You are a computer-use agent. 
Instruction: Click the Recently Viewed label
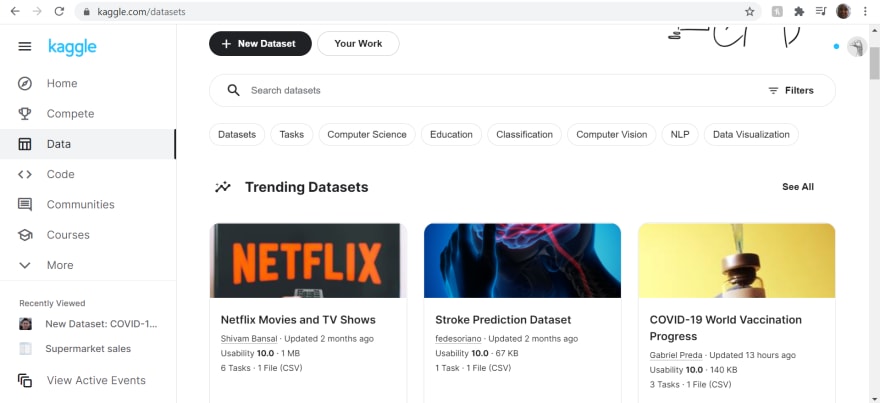coord(52,303)
